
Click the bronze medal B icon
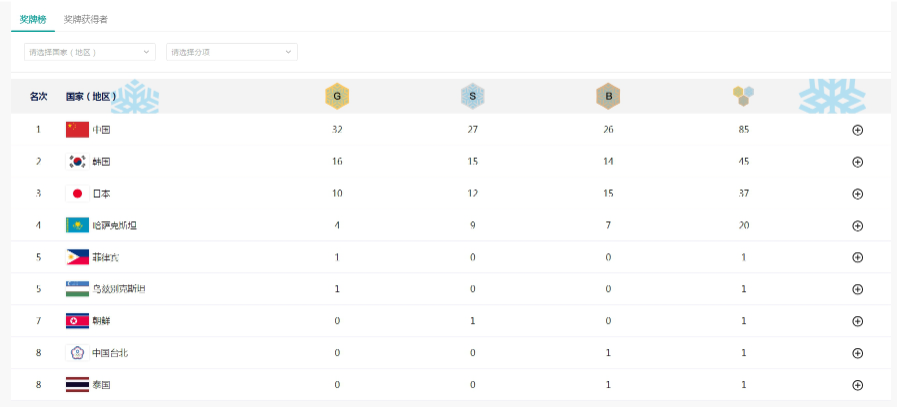[608, 96]
